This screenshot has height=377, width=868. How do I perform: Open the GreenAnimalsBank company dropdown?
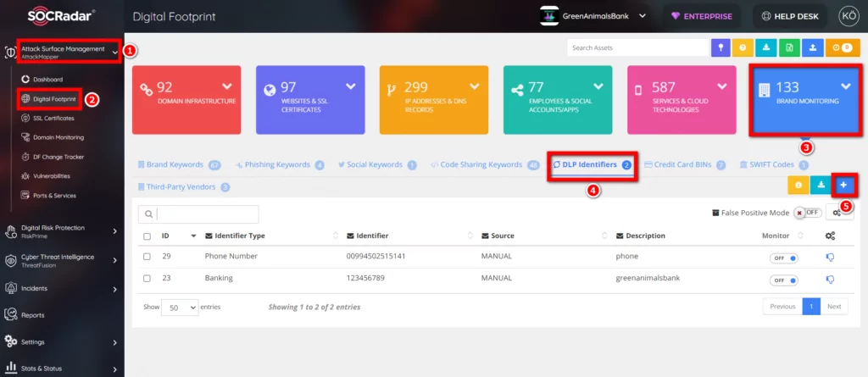[x=594, y=16]
